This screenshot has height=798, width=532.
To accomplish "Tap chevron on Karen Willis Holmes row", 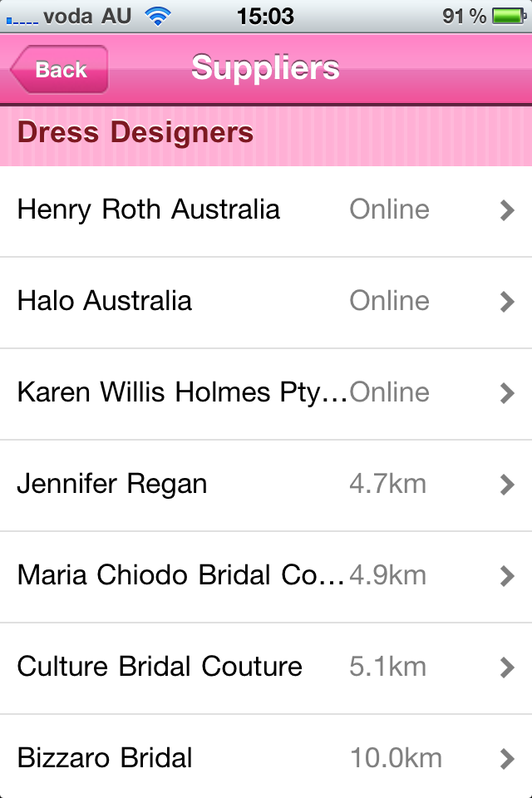I will pyautogui.click(x=507, y=394).
